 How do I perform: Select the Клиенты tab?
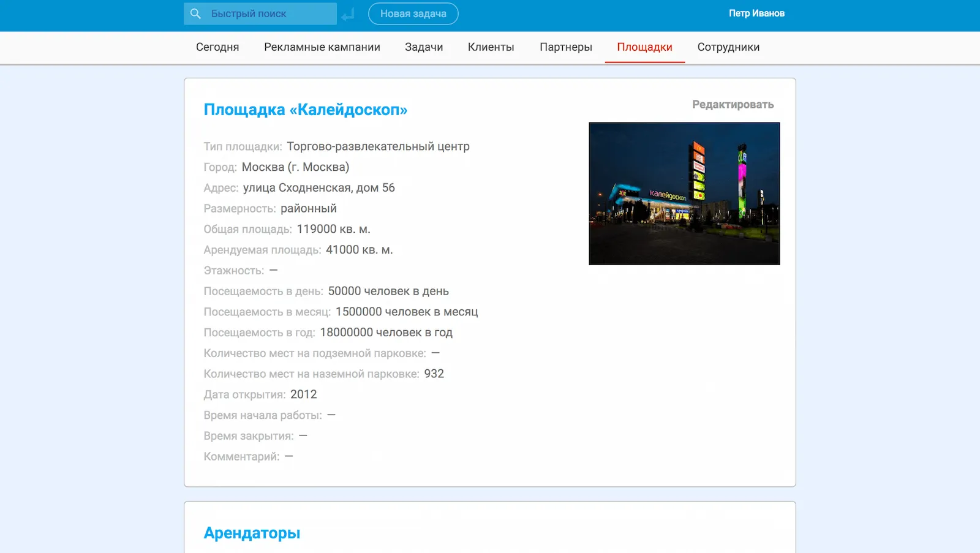491,47
